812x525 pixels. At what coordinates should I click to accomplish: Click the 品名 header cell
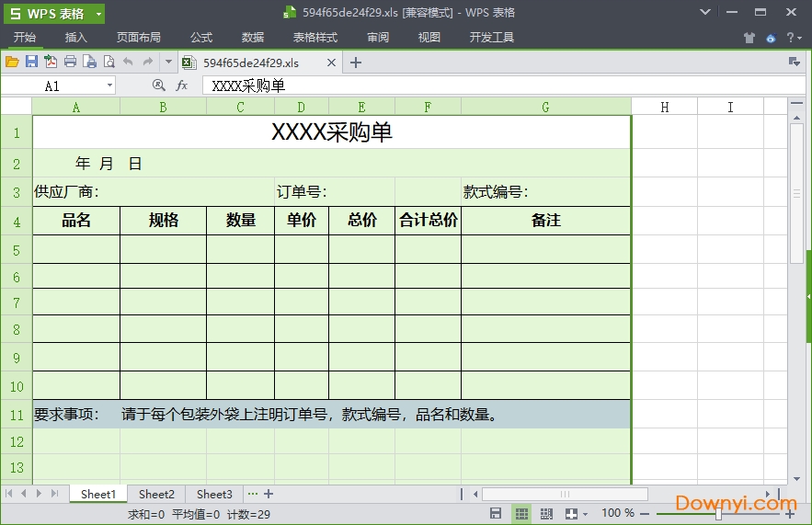coord(76,221)
